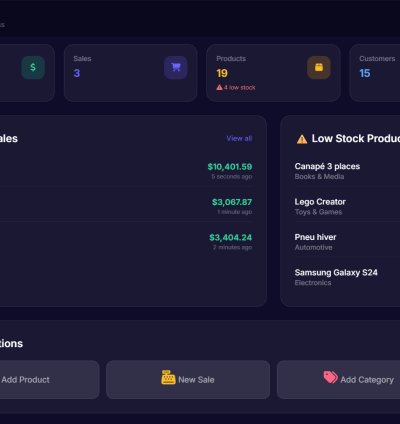
Task: Select the Samsung Galaxy S24 product
Action: pyautogui.click(x=336, y=273)
